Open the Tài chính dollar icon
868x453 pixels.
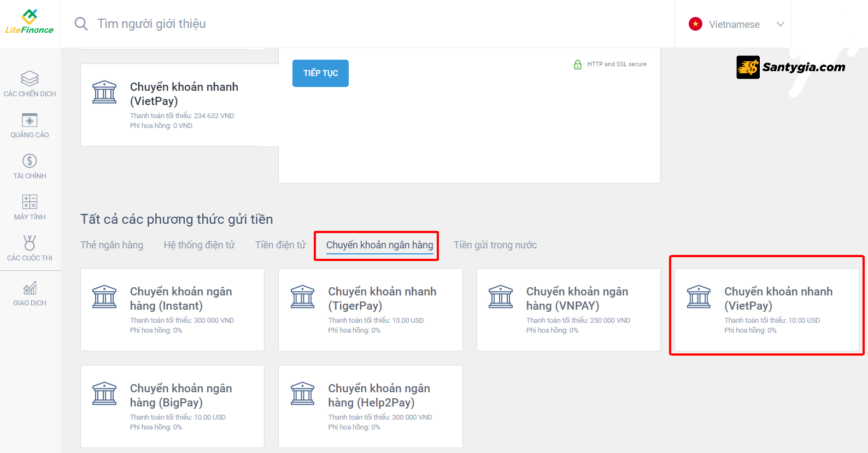click(30, 161)
